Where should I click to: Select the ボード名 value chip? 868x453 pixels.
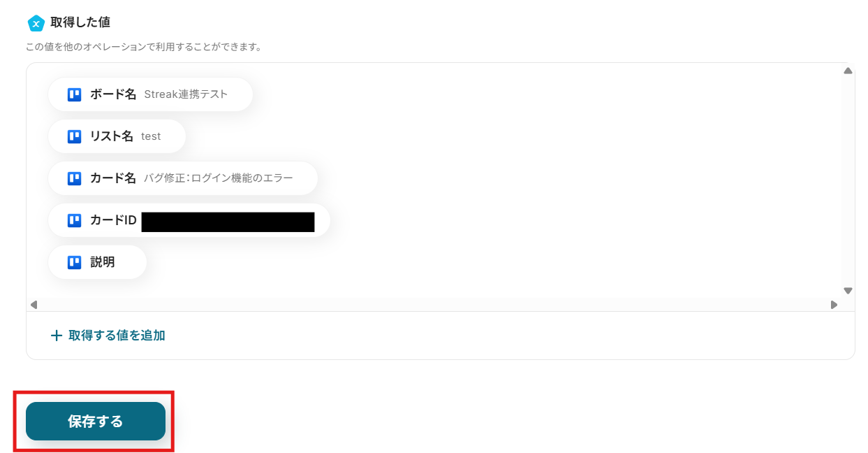pyautogui.click(x=150, y=94)
